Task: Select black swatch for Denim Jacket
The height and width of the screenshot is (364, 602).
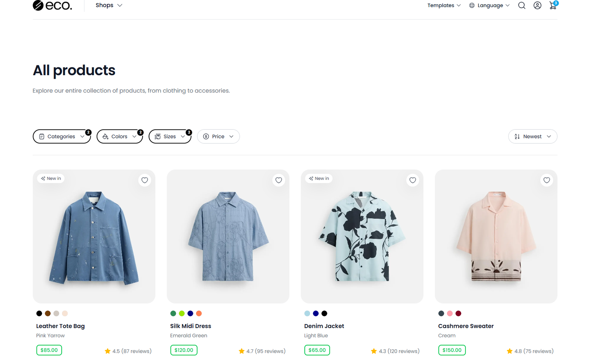Action: point(324,313)
